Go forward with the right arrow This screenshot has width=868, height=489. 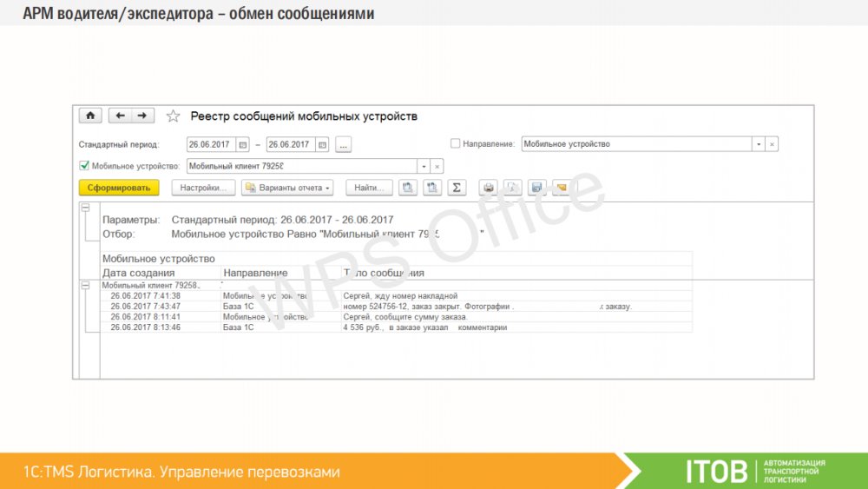(141, 116)
